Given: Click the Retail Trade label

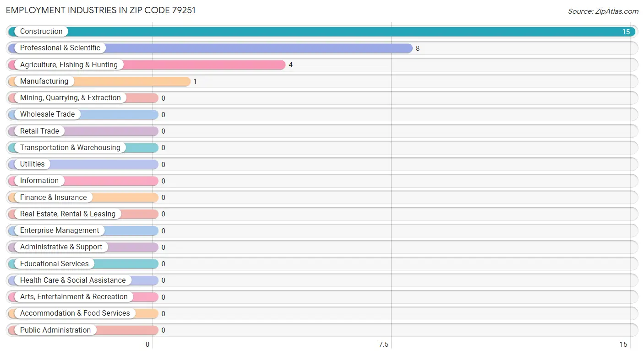Looking at the screenshot, I should click(39, 131).
